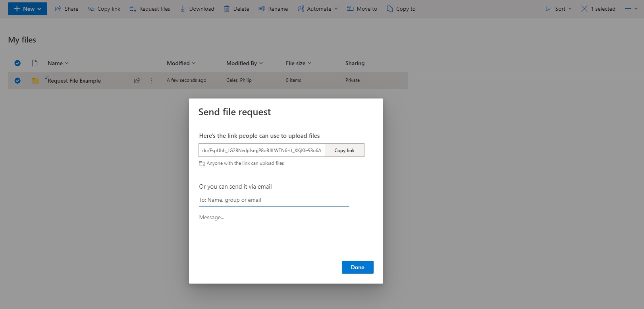Screen dimensions: 644x309
Task: Open the Sort dropdown
Action: [559, 9]
